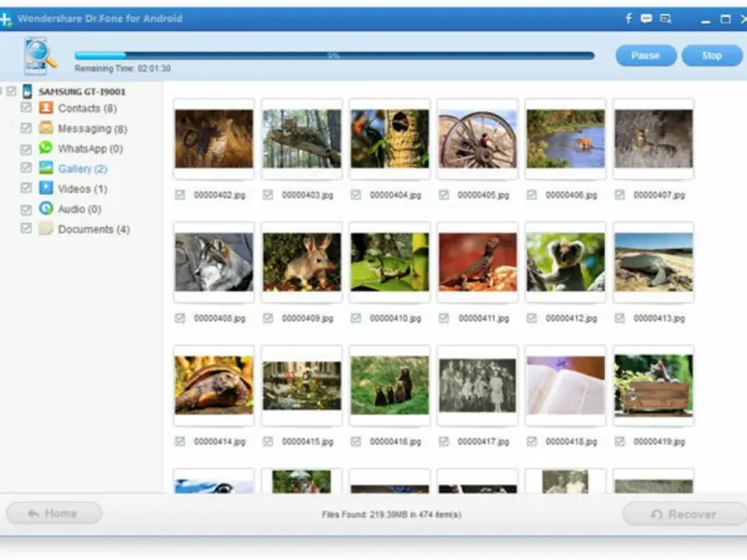Select the koala thumbnail 00000412.jpg
Image resolution: width=747 pixels, height=560 pixels.
(566, 262)
